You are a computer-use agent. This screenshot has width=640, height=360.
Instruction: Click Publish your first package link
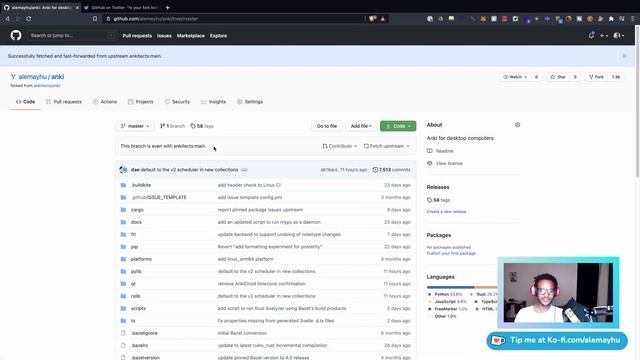click(451, 253)
